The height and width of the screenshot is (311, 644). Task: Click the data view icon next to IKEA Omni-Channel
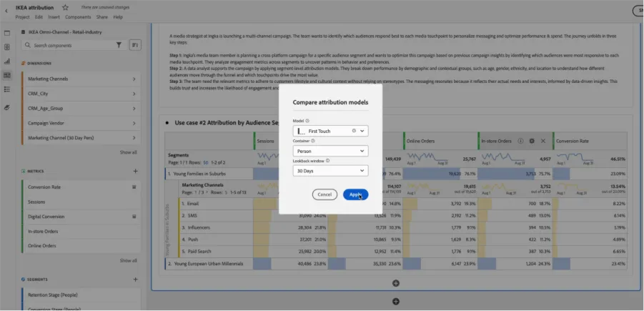click(x=24, y=32)
